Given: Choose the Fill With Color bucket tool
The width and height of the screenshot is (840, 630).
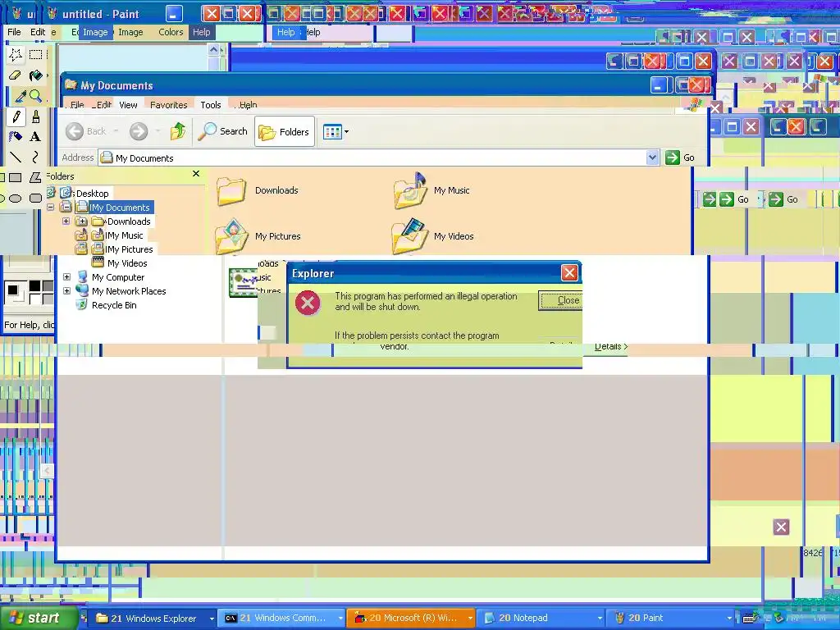Looking at the screenshot, I should pyautogui.click(x=36, y=75).
